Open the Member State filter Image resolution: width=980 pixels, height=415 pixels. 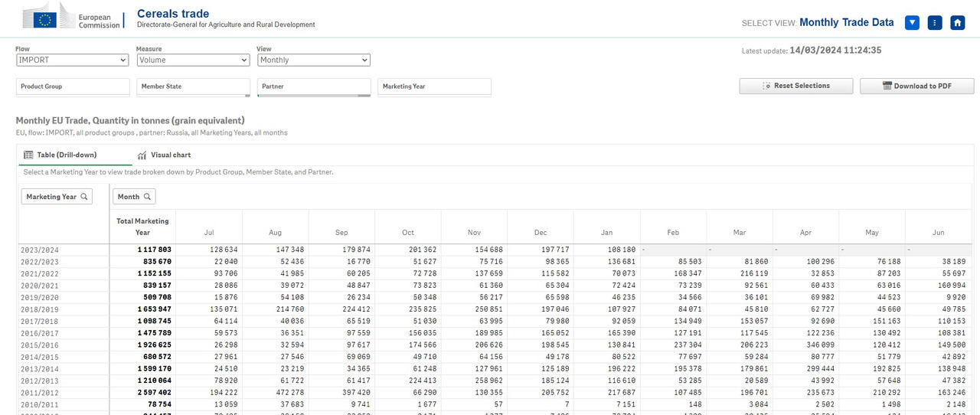pos(194,87)
